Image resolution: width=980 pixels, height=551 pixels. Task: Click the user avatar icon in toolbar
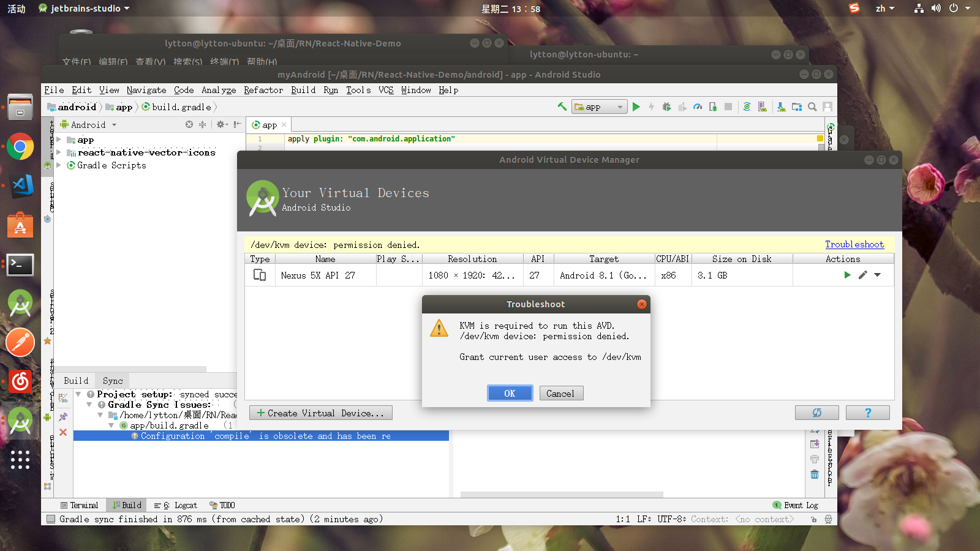(x=827, y=107)
